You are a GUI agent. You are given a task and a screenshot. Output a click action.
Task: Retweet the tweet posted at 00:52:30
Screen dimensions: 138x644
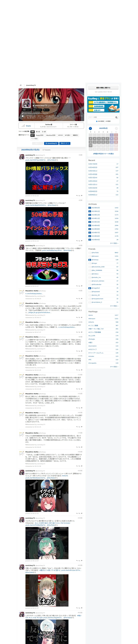click(x=79, y=196)
